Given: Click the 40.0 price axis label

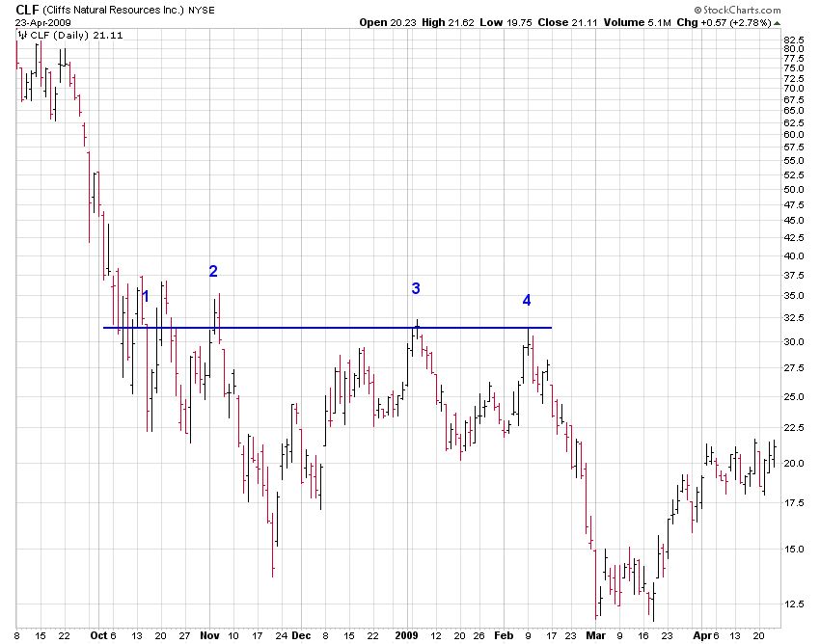Looking at the screenshot, I should coord(793,255).
